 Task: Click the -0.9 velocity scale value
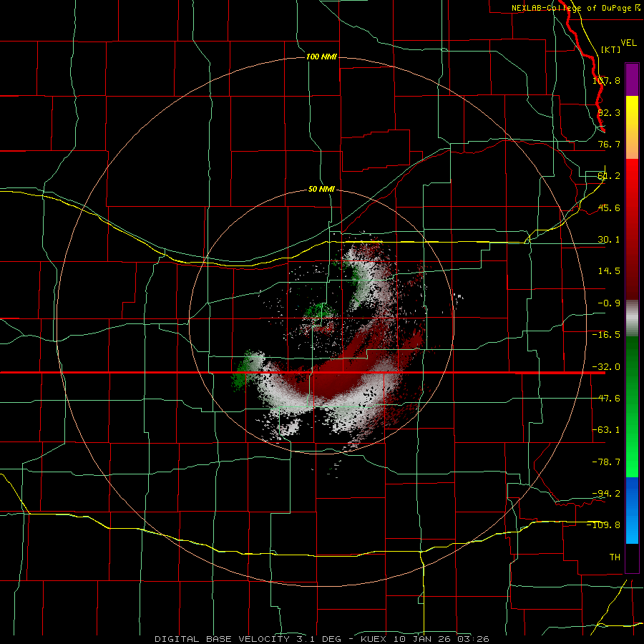tap(609, 303)
